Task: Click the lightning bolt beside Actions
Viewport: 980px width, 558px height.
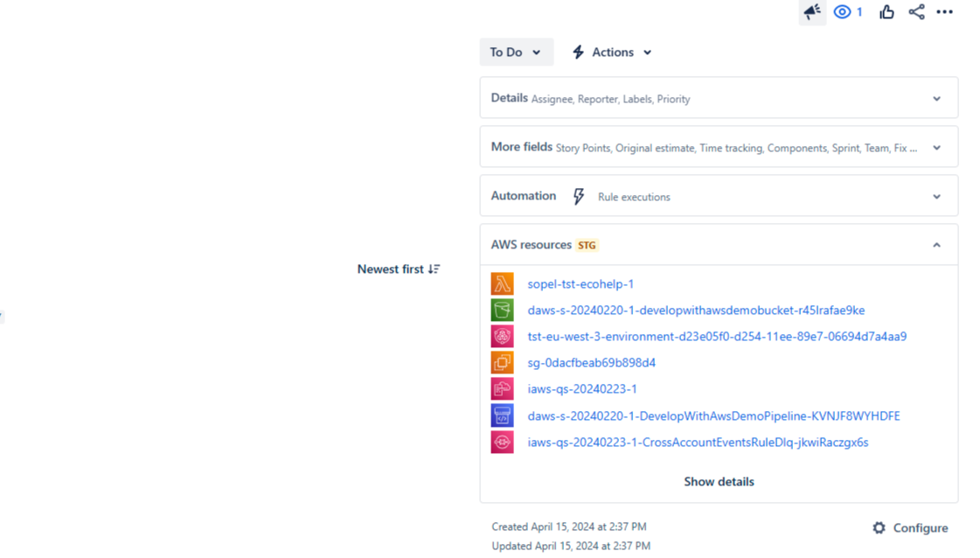Action: (578, 52)
